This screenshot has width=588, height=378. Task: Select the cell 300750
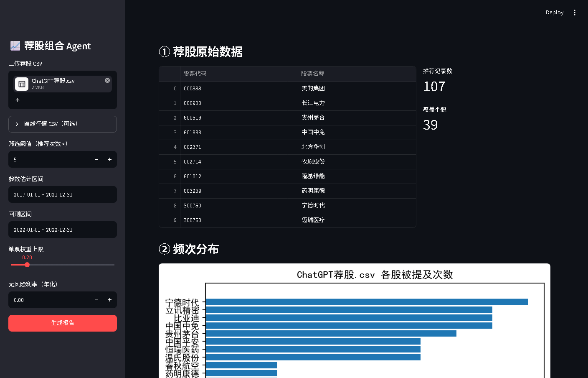[x=239, y=206]
